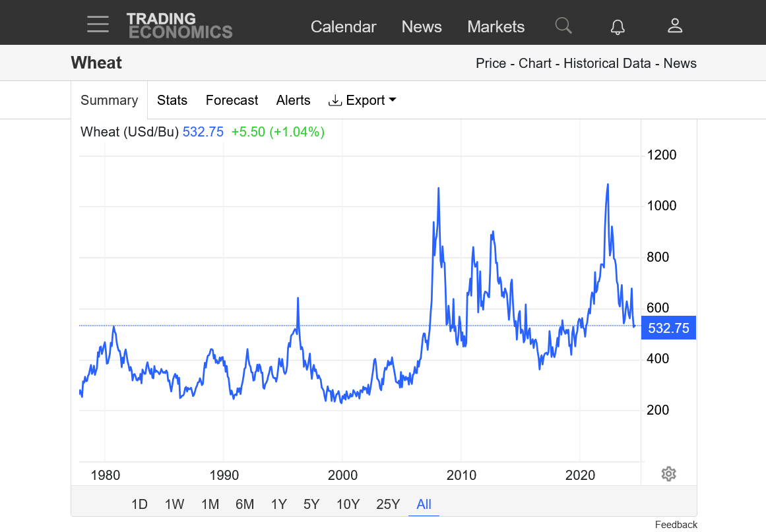Select the Summary tab
The width and height of the screenshot is (766, 532).
[109, 100]
